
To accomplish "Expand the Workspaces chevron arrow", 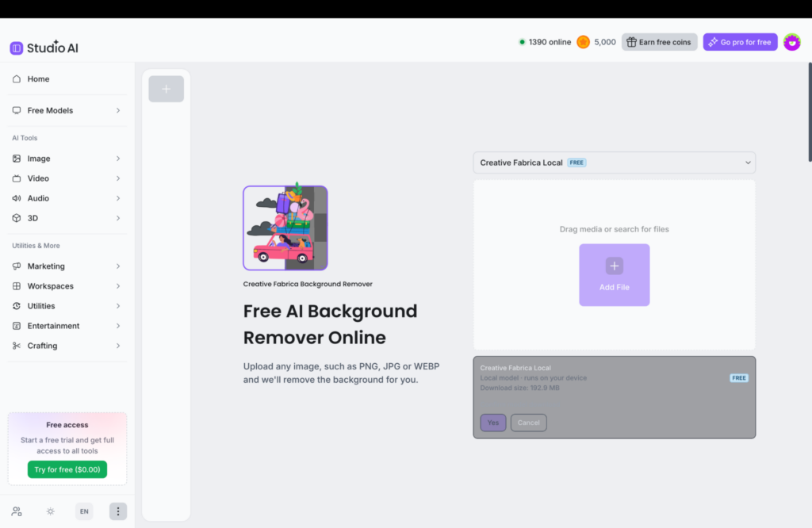I will tap(118, 286).
